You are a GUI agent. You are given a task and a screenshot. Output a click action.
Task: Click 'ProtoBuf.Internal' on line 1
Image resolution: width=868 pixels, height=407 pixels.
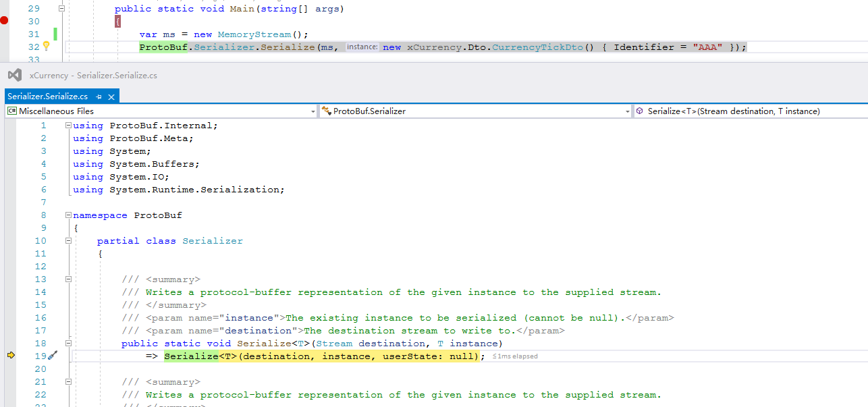[x=163, y=126]
